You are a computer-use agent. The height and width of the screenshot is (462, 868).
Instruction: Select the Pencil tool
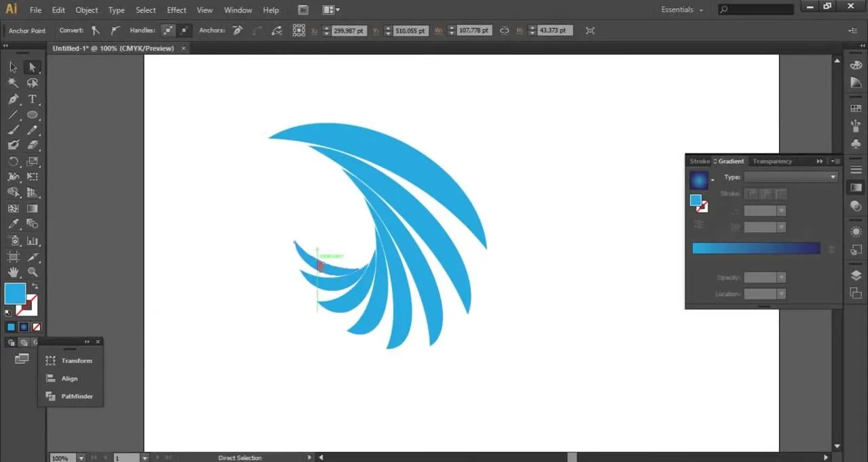point(32,130)
